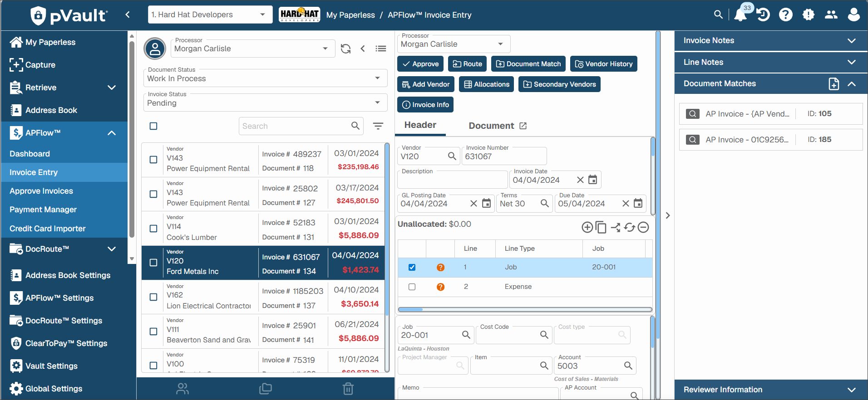Image resolution: width=868 pixels, height=400 pixels.
Task: Check the Lion Electrical invoice checkbox
Action: [153, 297]
